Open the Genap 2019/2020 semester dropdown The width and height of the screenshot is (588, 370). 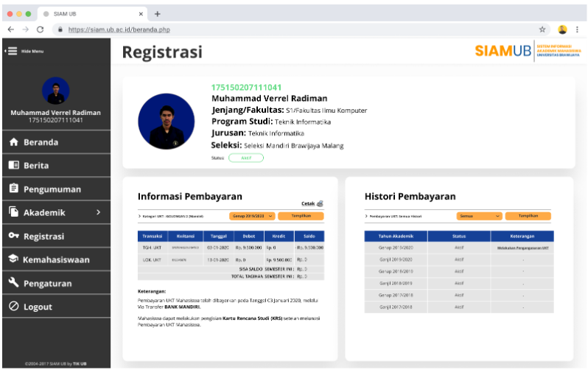252,216
